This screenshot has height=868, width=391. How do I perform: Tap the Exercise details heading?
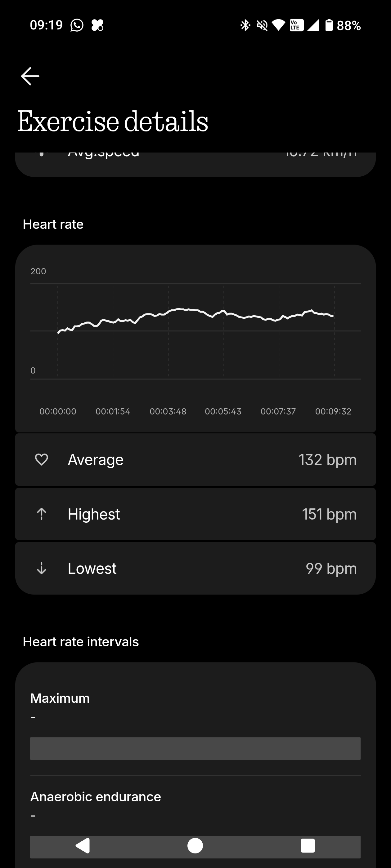click(113, 121)
